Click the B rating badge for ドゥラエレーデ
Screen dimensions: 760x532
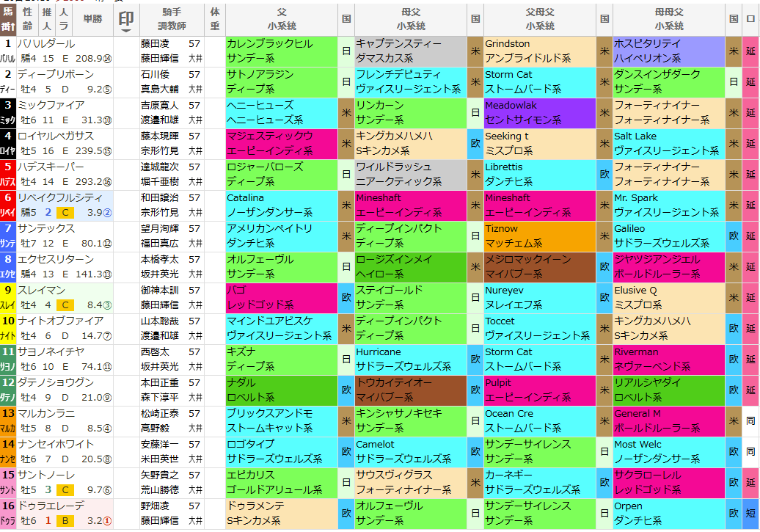coord(65,521)
